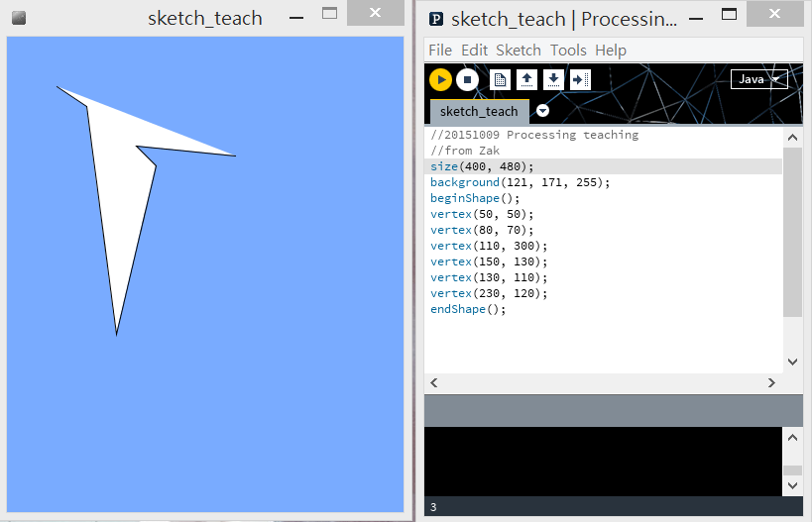812x522 pixels.
Task: Click the black console output area
Action: 603,461
